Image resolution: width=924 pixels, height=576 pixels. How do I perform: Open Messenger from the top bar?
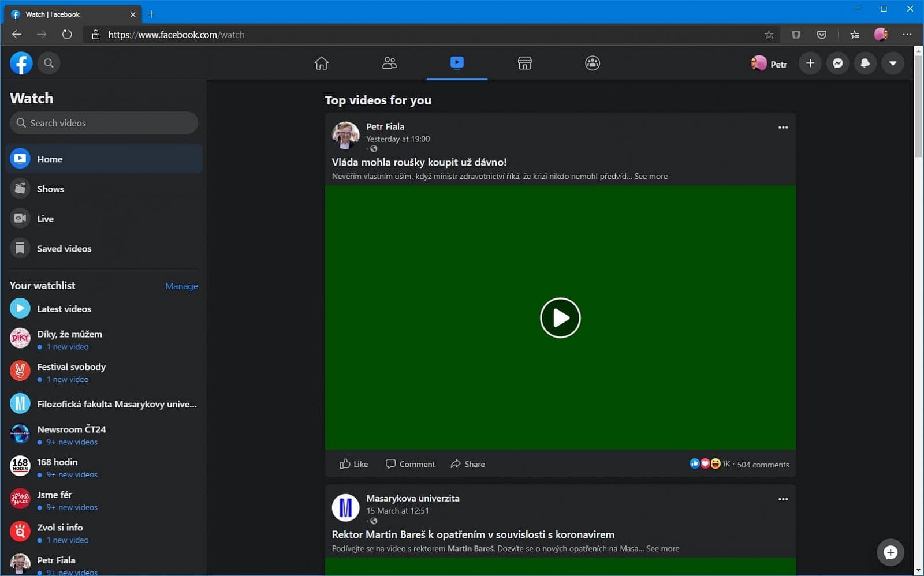pos(838,63)
